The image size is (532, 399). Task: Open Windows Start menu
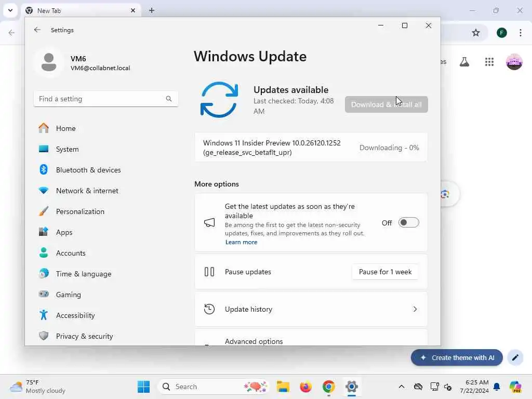(x=143, y=387)
